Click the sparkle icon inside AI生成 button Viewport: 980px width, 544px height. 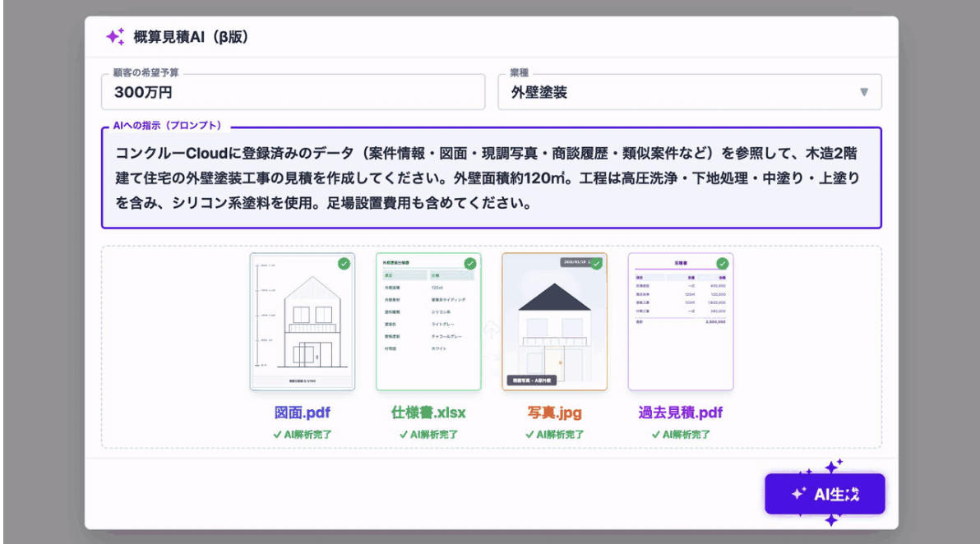(x=797, y=494)
